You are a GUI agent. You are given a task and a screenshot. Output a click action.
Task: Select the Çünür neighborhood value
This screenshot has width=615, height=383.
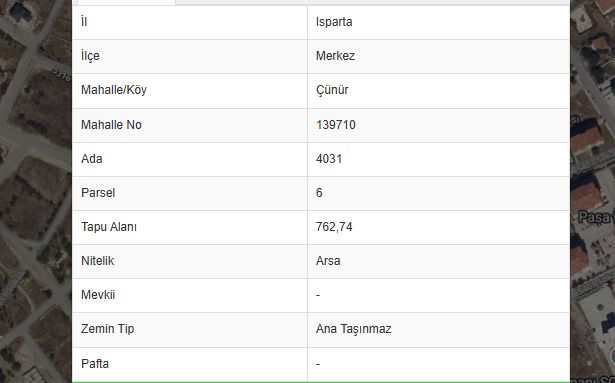332,90
